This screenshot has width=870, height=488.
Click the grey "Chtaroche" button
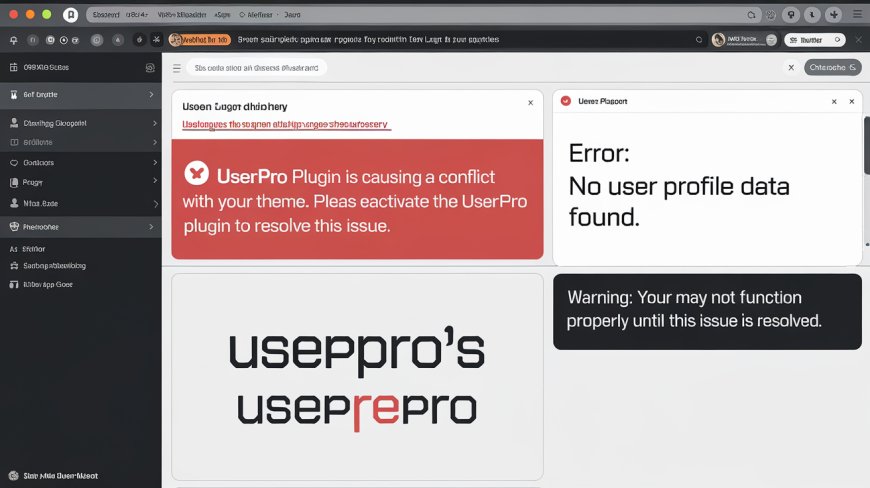pyautogui.click(x=832, y=68)
